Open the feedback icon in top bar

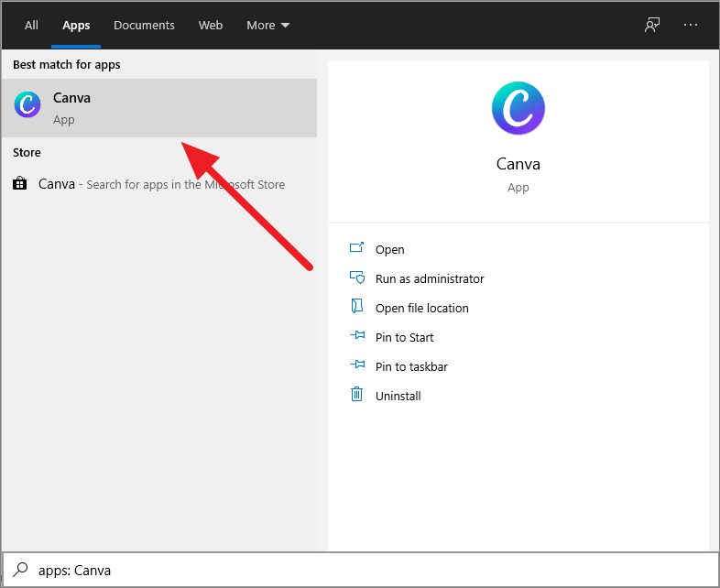point(651,25)
